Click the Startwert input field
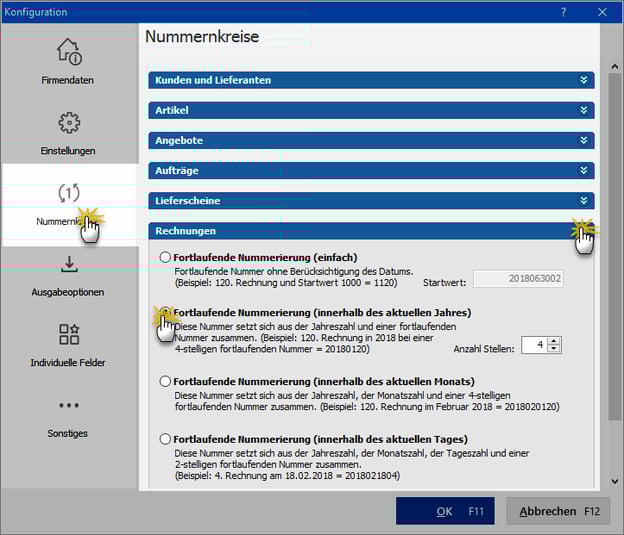Screen dimensions: 624x535 point(517,279)
